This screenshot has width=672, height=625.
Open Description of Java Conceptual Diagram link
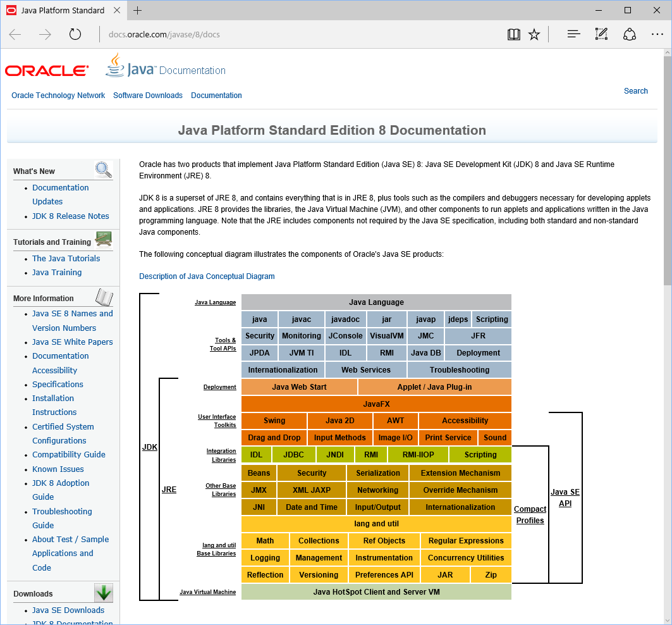207,276
